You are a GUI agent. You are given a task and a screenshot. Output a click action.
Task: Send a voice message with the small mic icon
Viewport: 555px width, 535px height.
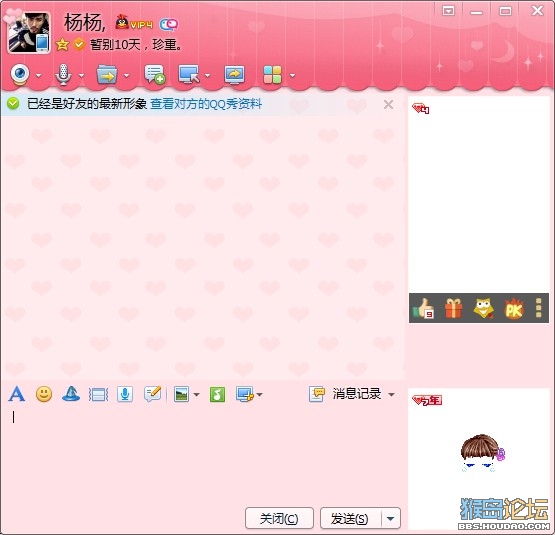click(x=125, y=394)
